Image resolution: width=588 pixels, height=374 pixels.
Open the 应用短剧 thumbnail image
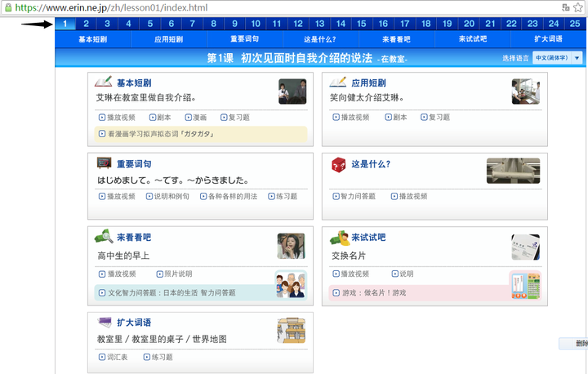pyautogui.click(x=526, y=91)
